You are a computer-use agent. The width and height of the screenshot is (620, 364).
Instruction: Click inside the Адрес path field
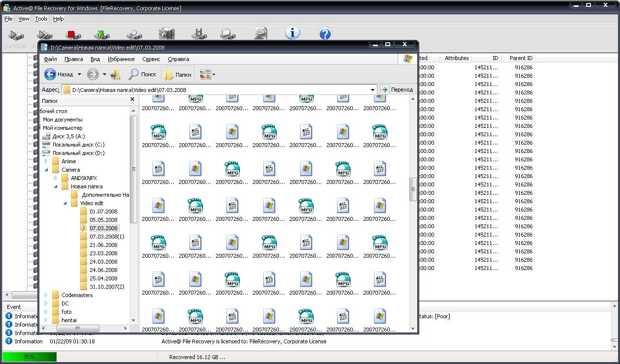click(x=219, y=90)
